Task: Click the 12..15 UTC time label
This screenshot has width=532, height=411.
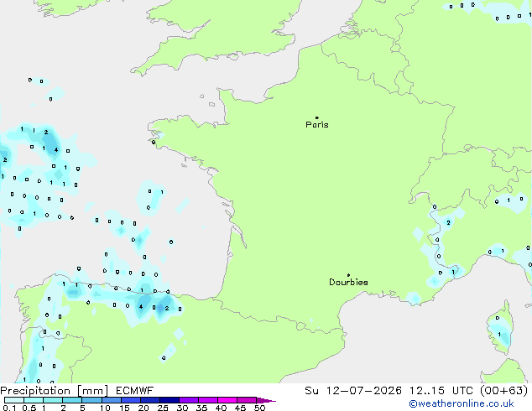Action: [441, 391]
